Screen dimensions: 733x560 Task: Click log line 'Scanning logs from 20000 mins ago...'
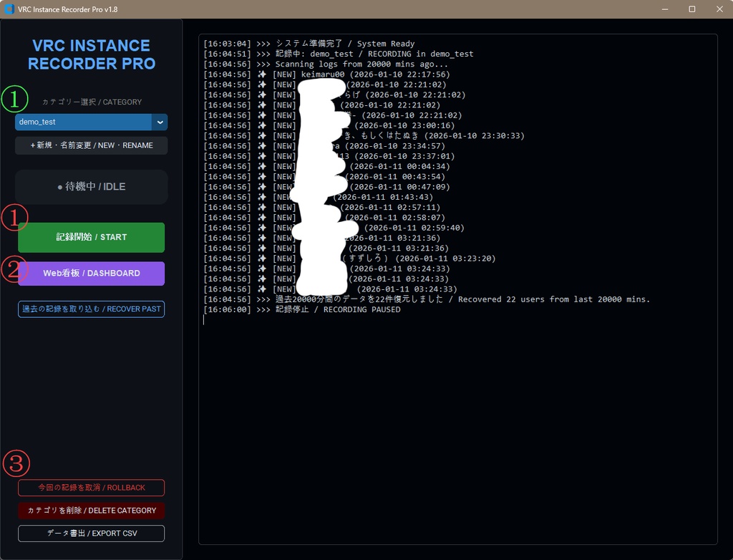[326, 64]
